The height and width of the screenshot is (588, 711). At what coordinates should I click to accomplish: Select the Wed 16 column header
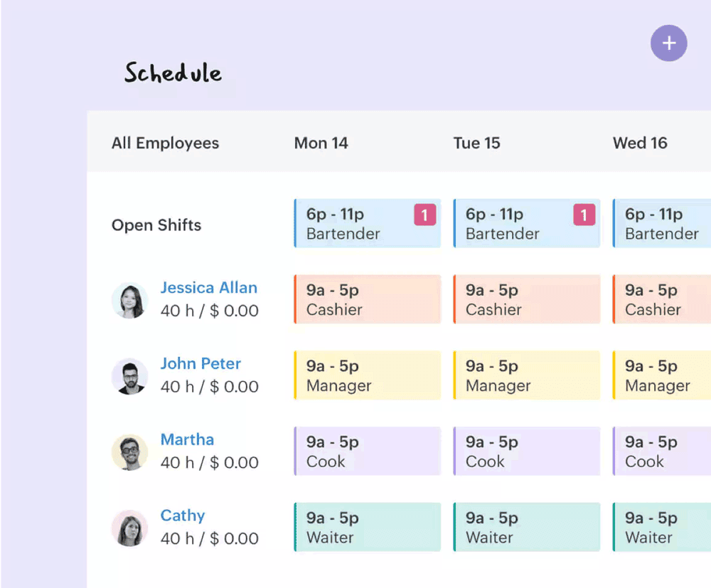point(640,143)
